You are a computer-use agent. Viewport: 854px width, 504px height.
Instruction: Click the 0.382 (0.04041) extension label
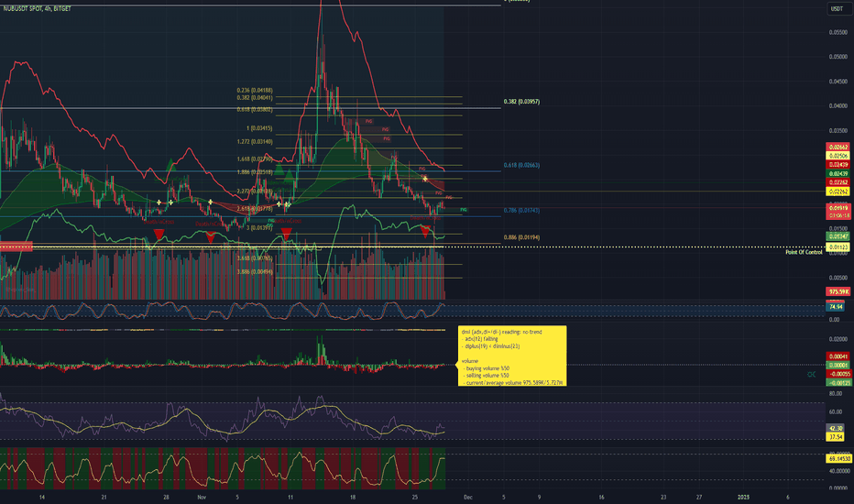(255, 98)
